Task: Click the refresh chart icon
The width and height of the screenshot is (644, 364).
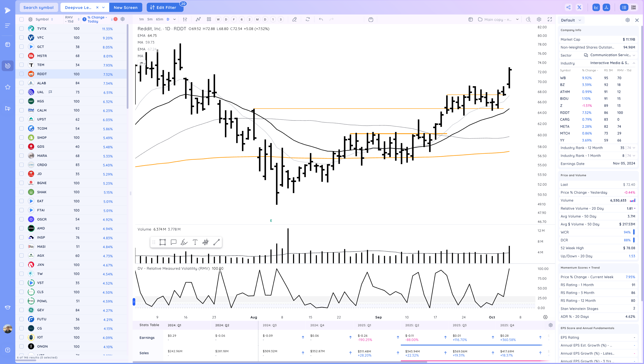Action: (308, 19)
